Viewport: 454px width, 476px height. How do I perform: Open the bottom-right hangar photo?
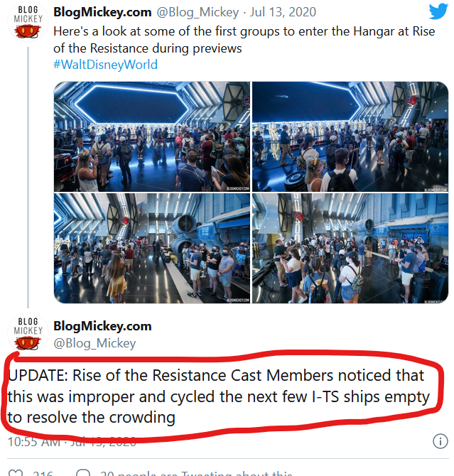[x=350, y=248]
